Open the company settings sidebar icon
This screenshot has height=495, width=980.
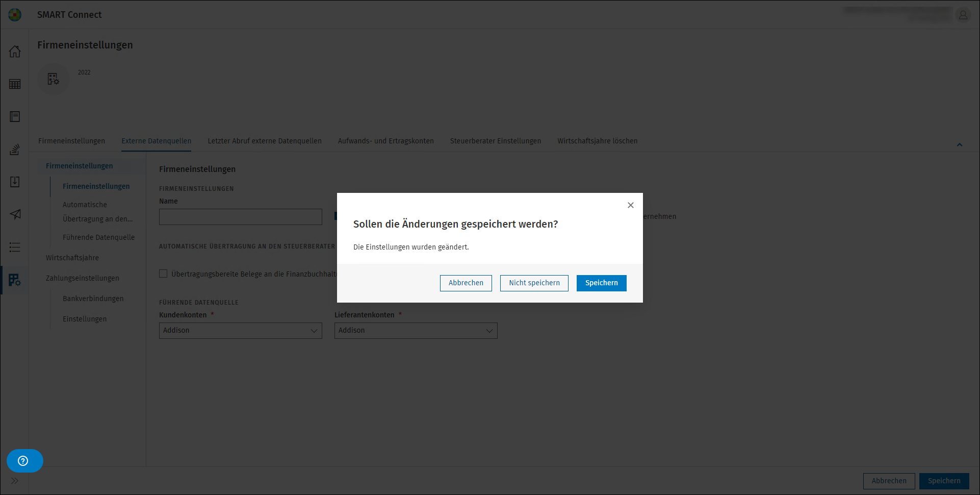coord(15,280)
